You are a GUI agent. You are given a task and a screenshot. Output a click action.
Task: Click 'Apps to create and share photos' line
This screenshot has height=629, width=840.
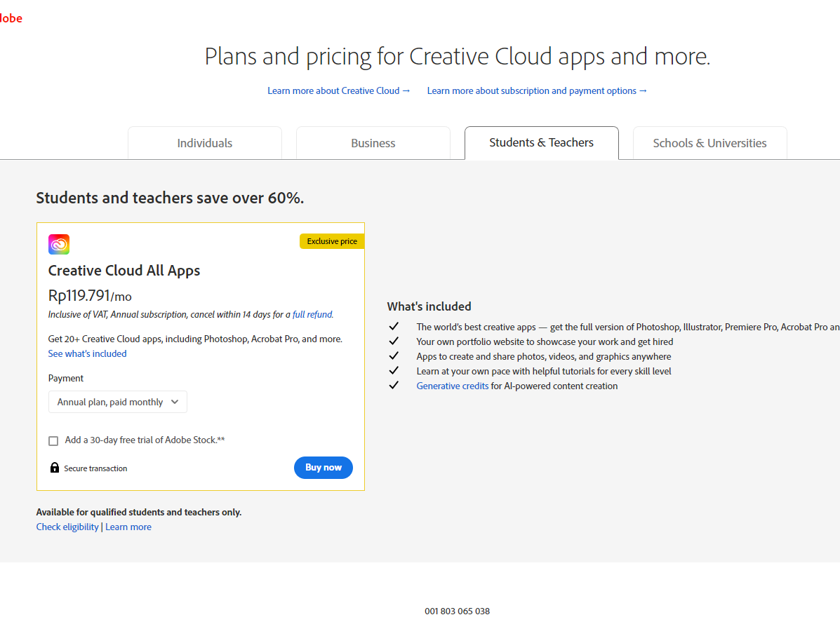(543, 356)
